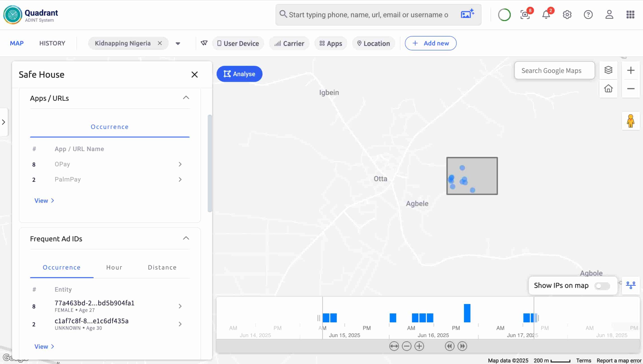
Task: Click the Add new button
Action: tap(431, 43)
